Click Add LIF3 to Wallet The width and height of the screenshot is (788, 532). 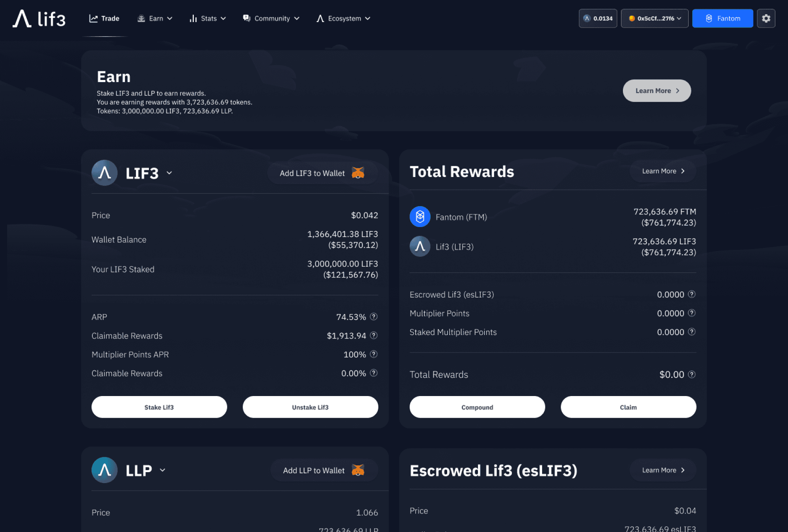pyautogui.click(x=322, y=173)
